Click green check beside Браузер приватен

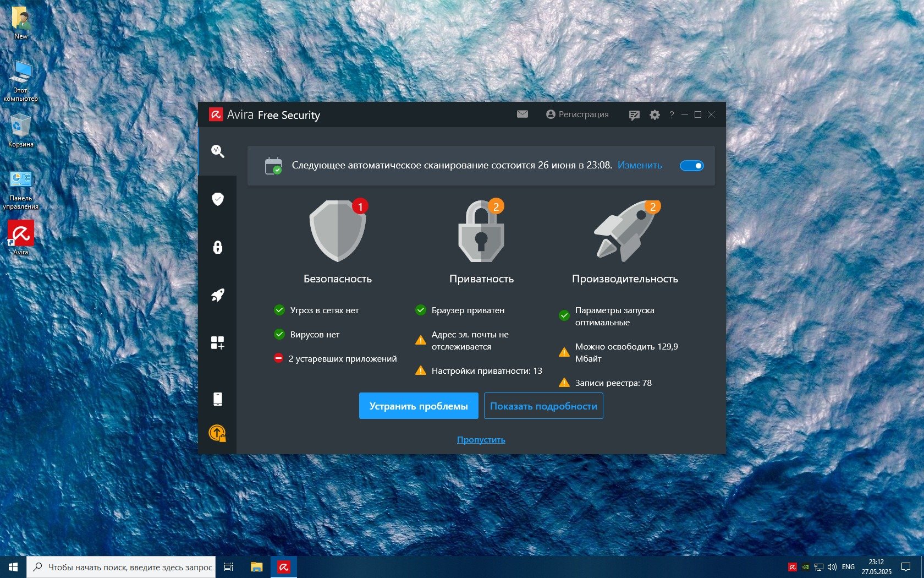(x=421, y=310)
